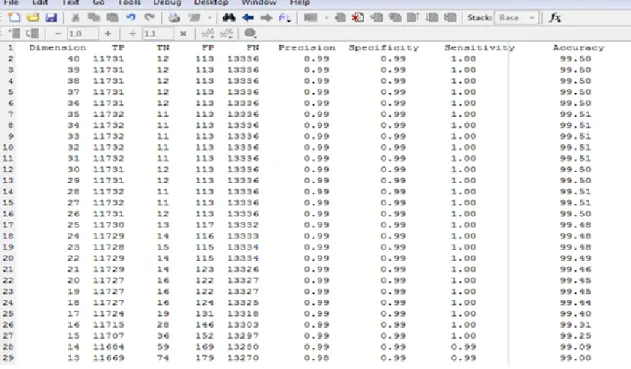The image size is (631, 369).
Task: Open the Tools menu
Action: click(x=129, y=3)
